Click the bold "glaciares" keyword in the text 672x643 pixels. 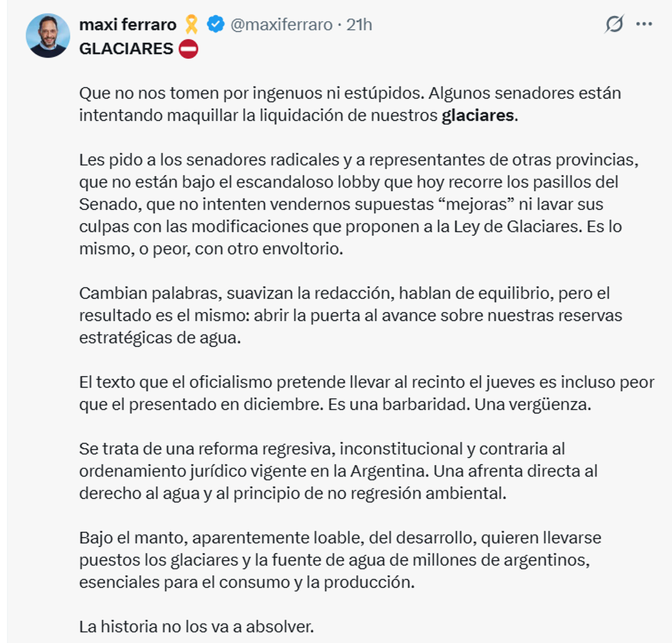pos(478,115)
